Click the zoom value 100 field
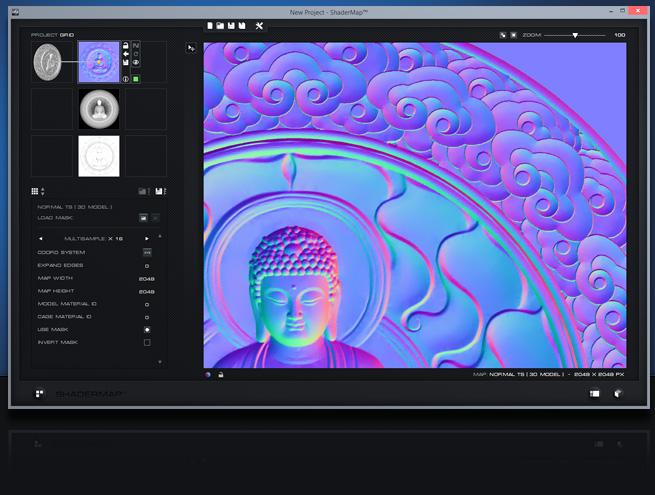Screen dimensions: 655x495 click(x=619, y=35)
